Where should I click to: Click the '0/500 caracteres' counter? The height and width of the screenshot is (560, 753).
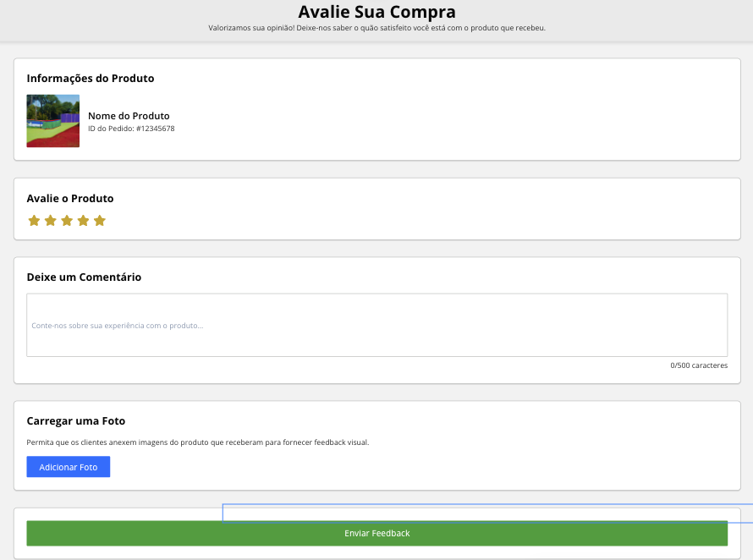tap(699, 365)
